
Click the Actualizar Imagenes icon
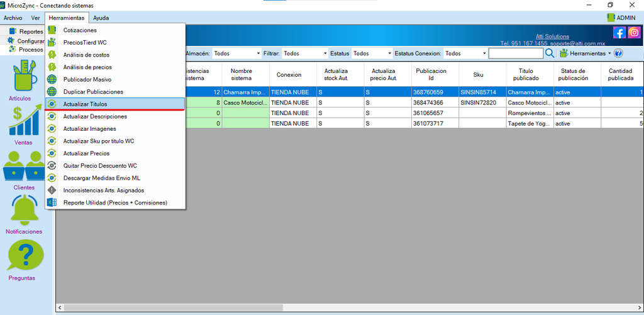(52, 128)
